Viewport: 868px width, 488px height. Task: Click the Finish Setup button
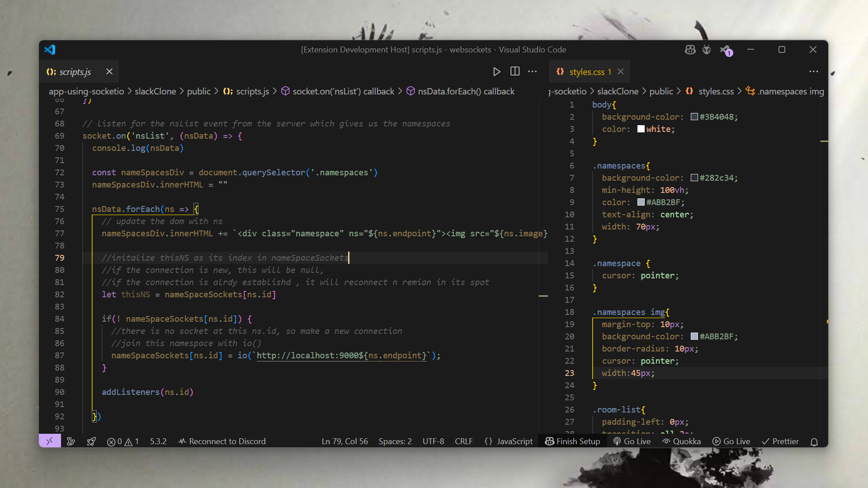click(x=573, y=441)
